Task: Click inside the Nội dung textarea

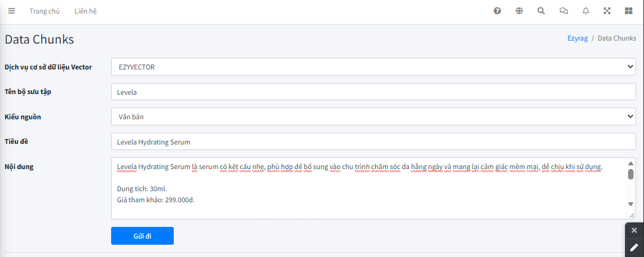Action: pyautogui.click(x=373, y=188)
